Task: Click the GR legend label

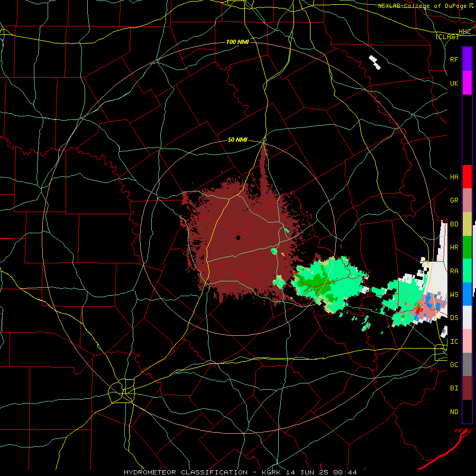Action: (454, 200)
